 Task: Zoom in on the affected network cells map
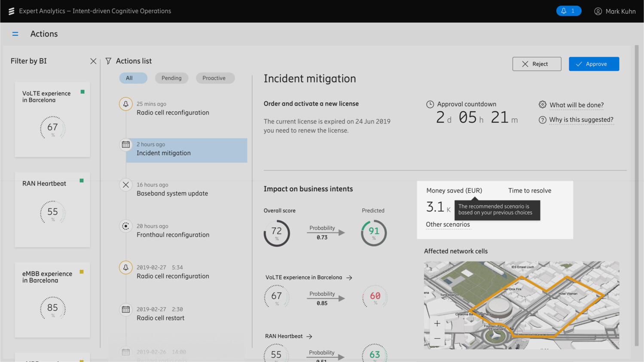[437, 323]
